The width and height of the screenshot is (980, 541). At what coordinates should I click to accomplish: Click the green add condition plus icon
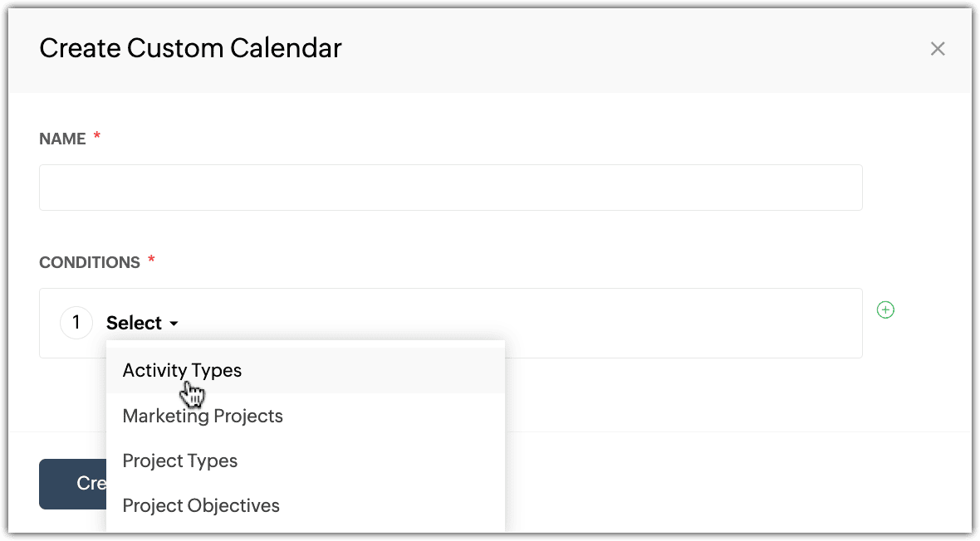(886, 310)
